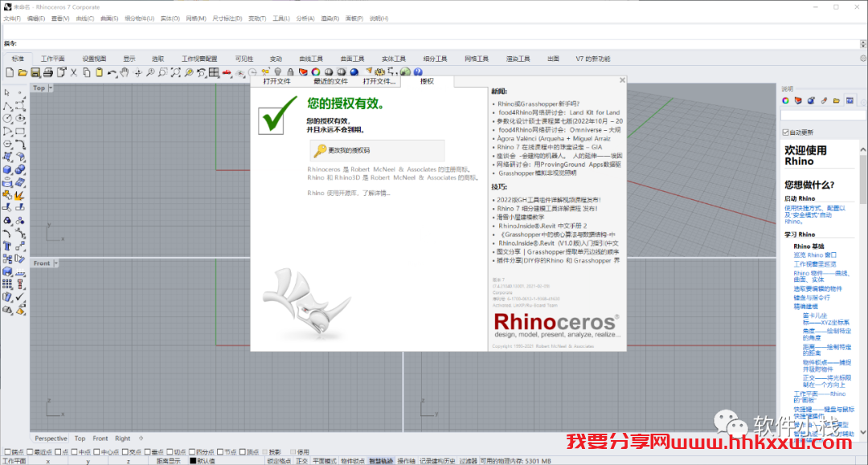The height and width of the screenshot is (465, 868).
Task: Toggle 正交 mode in status bar
Action: click(301, 460)
